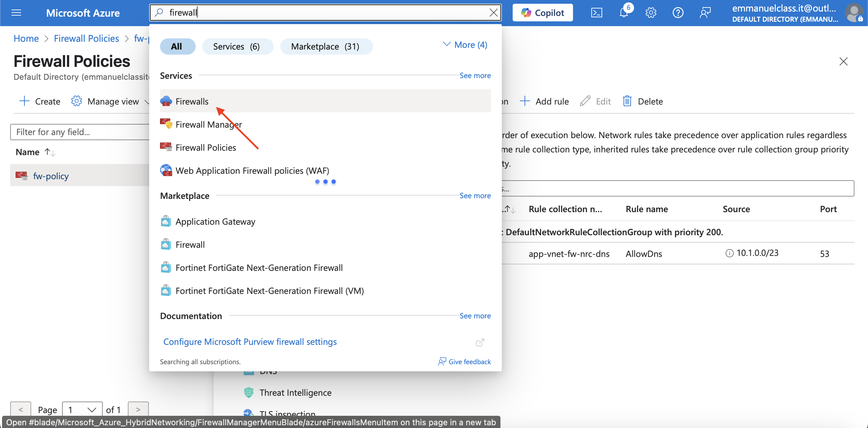
Task: Clear the search box with the X
Action: pos(493,13)
